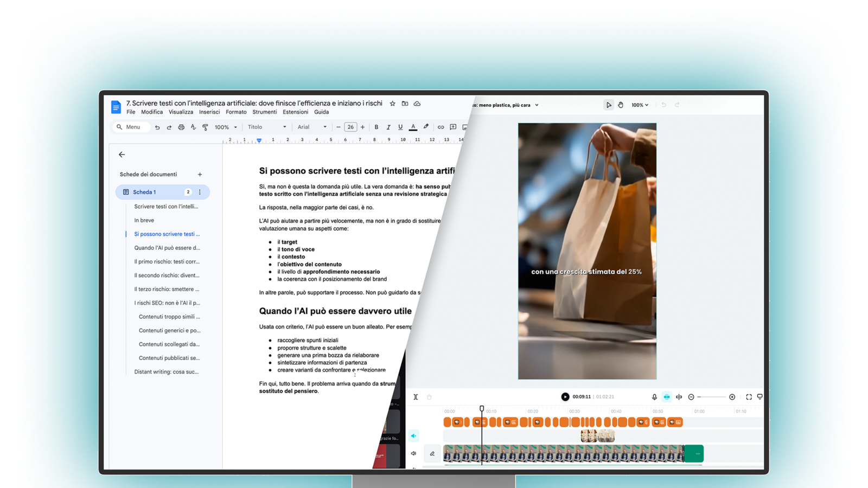
Task: Mute the main video track
Action: pyautogui.click(x=414, y=453)
